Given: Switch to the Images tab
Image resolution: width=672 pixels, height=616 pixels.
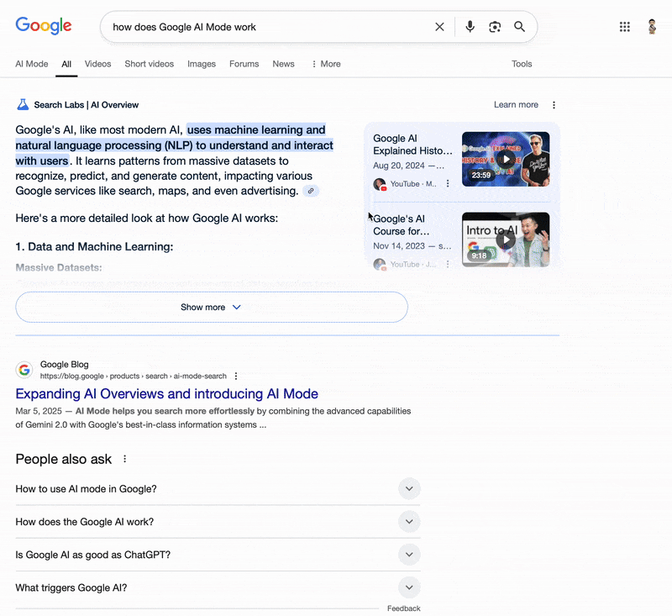Looking at the screenshot, I should tap(202, 64).
